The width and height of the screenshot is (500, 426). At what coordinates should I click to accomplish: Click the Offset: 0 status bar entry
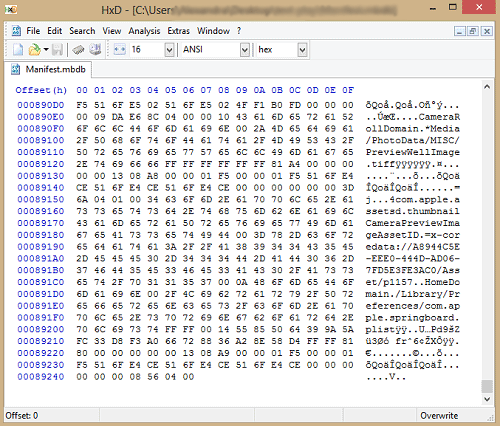pyautogui.click(x=22, y=416)
